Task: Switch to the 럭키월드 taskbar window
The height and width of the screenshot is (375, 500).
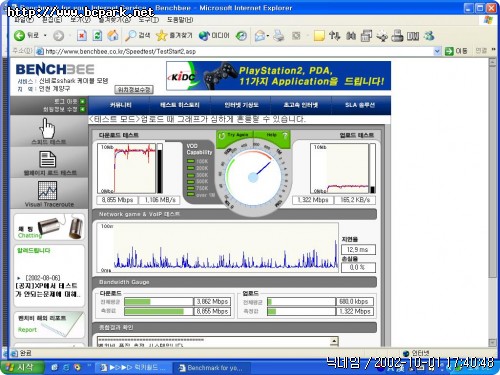Action: pyautogui.click(x=133, y=368)
